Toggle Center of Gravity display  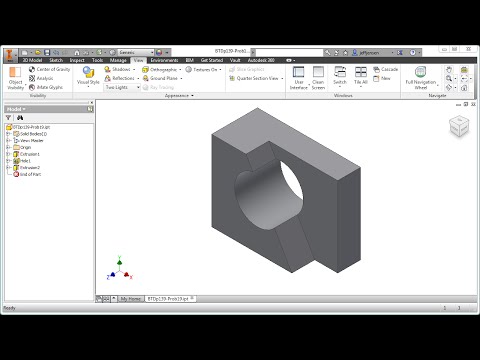coord(49,69)
